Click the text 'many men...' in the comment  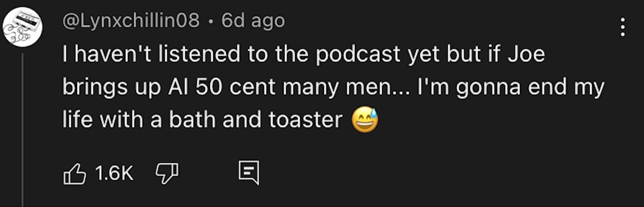tap(346, 88)
